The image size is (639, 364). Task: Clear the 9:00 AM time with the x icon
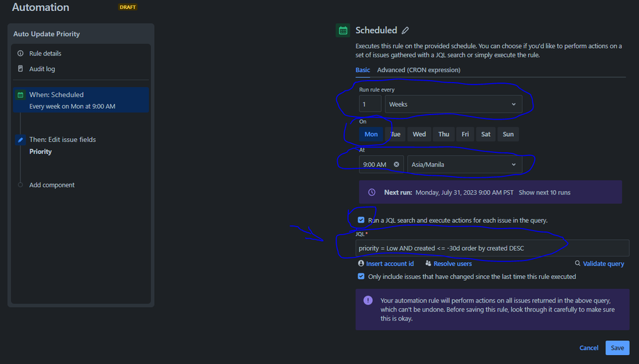(396, 164)
